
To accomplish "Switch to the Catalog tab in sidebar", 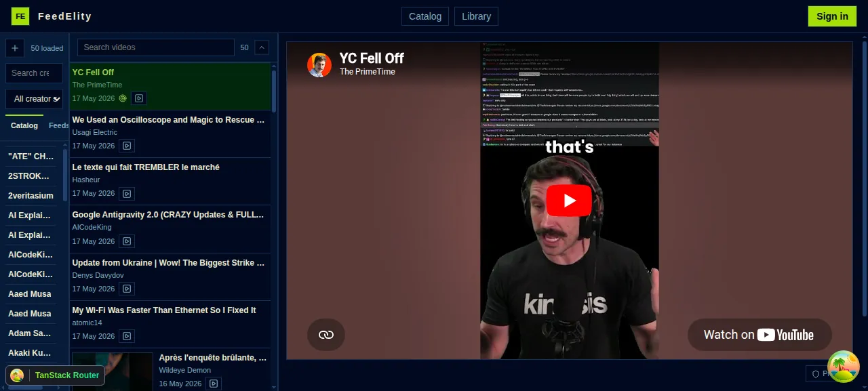I will coord(24,125).
